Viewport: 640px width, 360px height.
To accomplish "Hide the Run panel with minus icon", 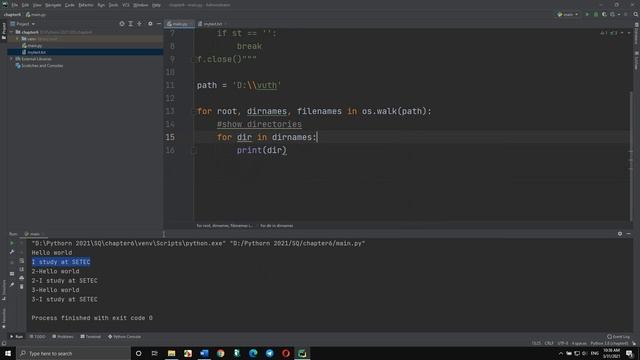I will pos(629,234).
